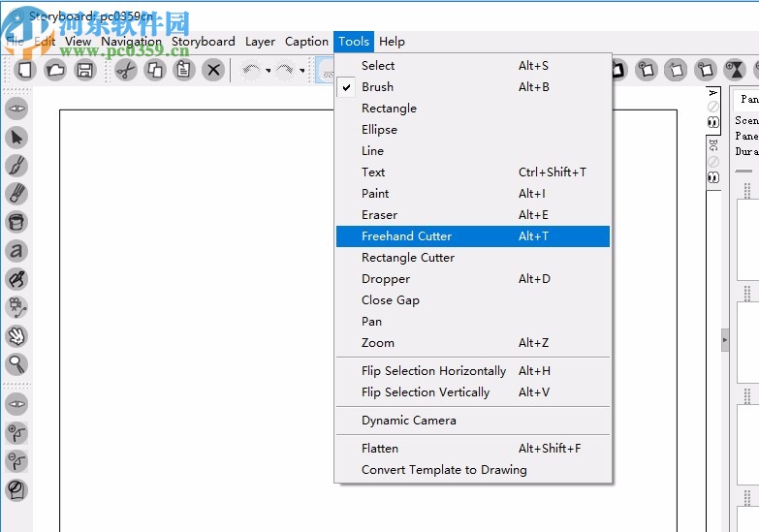
Task: Choose Dynamic Camera from the Tools menu
Action: click(x=473, y=421)
